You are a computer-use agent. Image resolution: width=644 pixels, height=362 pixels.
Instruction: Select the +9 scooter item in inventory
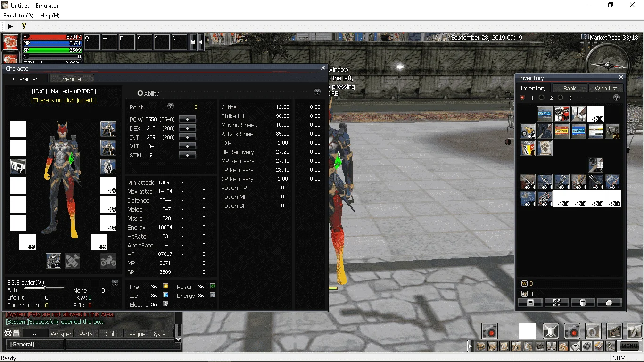(528, 131)
